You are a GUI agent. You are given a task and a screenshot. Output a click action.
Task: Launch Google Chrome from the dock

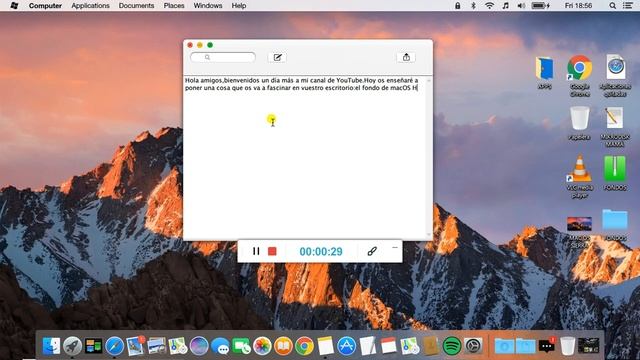[x=304, y=346]
